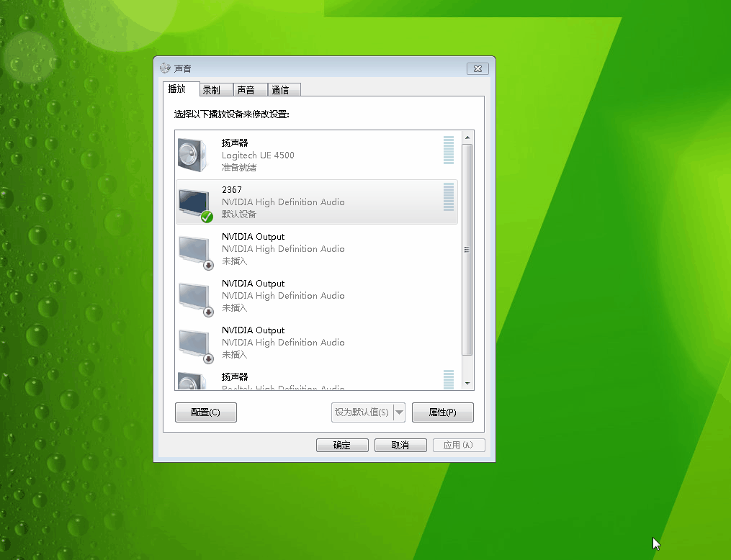Click the volume level meter beside 2367
The height and width of the screenshot is (560, 731).
pyautogui.click(x=449, y=197)
